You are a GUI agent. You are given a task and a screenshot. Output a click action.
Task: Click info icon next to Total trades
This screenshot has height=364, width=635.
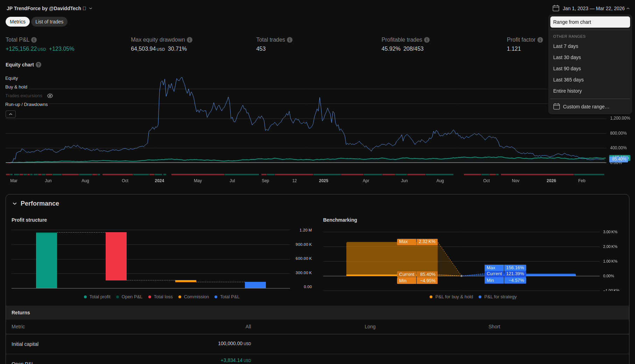tap(290, 40)
